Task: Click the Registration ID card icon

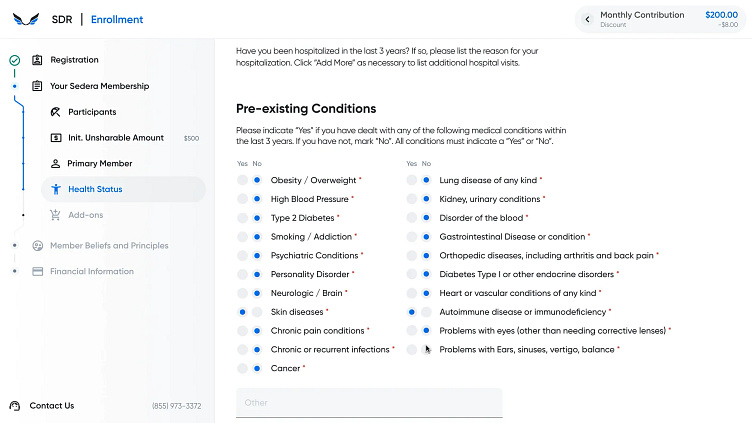Action: click(x=37, y=60)
